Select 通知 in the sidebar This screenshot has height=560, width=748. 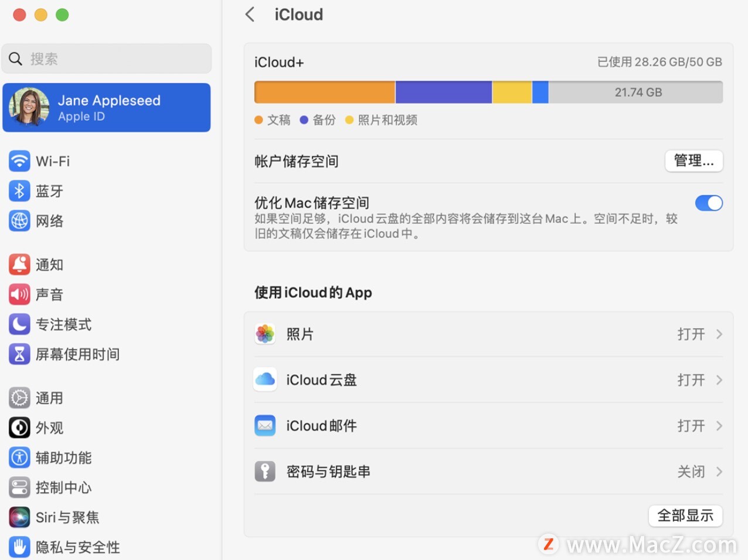pyautogui.click(x=106, y=265)
